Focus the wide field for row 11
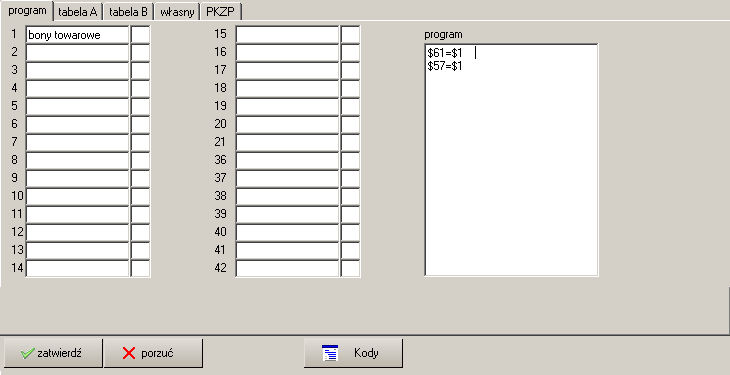 click(77, 215)
